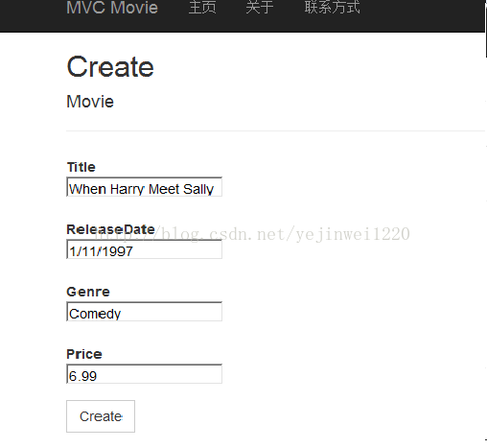Open the 联系方式 nav item
The height and width of the screenshot is (448, 487).
pyautogui.click(x=332, y=8)
